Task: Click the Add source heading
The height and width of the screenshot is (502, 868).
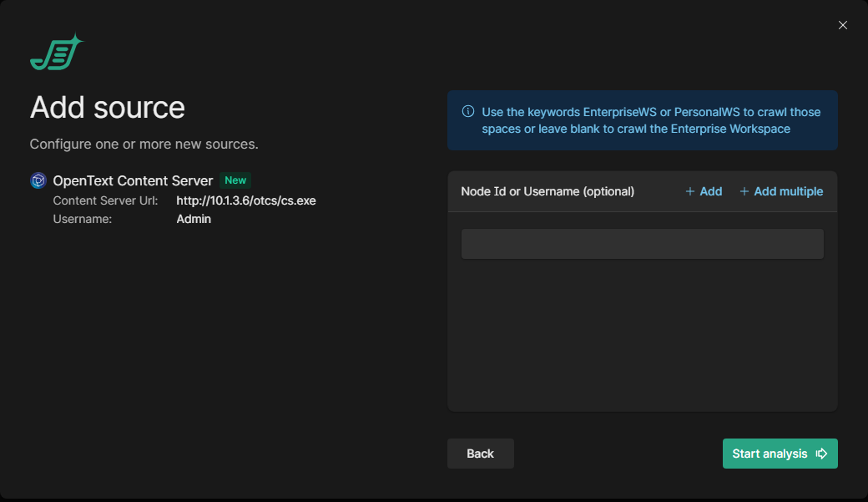Action: 108,108
